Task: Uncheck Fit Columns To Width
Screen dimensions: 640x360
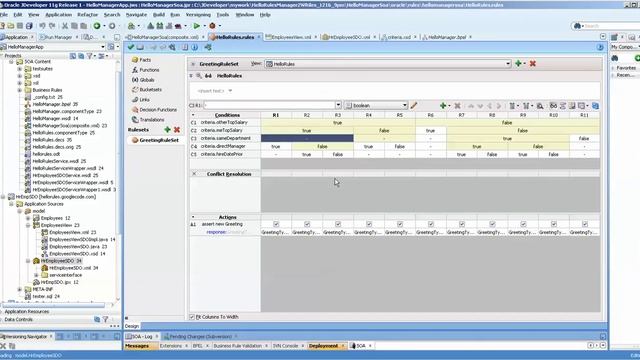Action: [x=192, y=317]
